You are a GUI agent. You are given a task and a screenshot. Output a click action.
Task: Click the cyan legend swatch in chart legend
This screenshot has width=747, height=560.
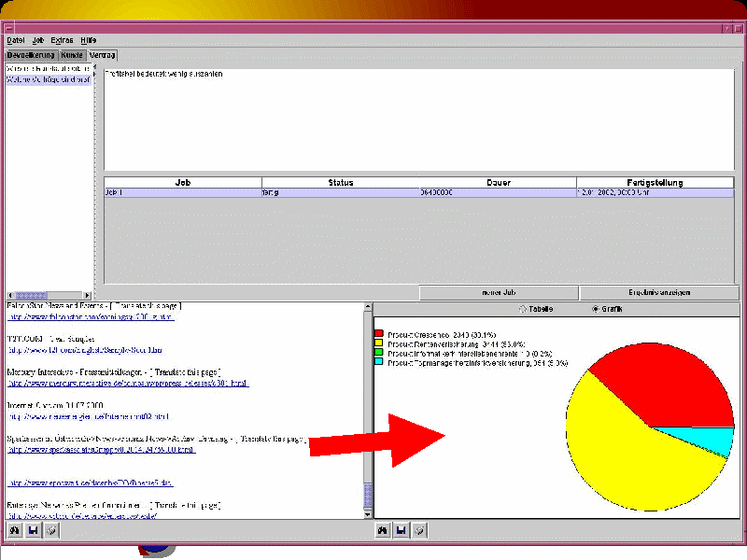(x=379, y=361)
